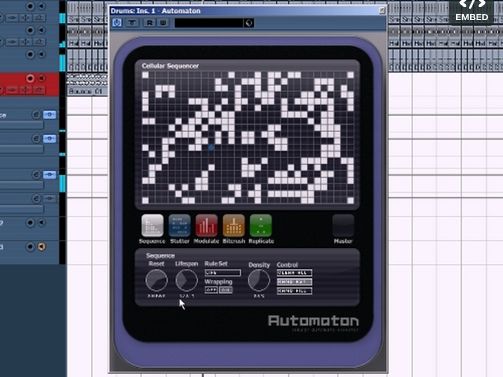This screenshot has height=377, width=503.
Task: Set Wrapping to Off
Action: pos(211,290)
